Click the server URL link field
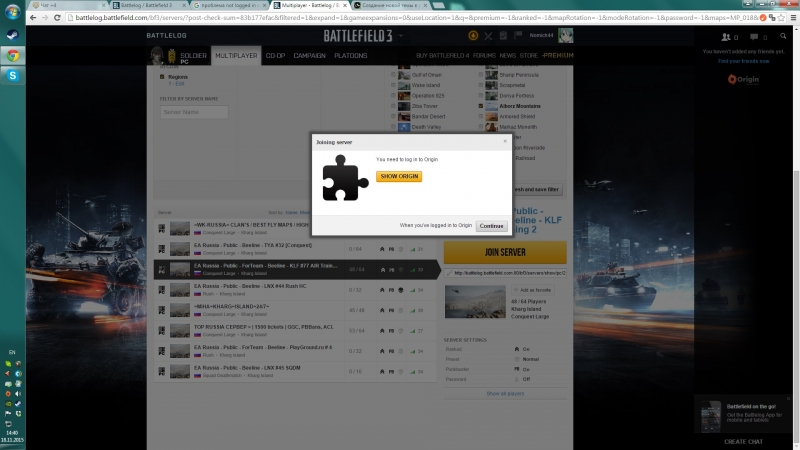The image size is (800, 450). [505, 273]
